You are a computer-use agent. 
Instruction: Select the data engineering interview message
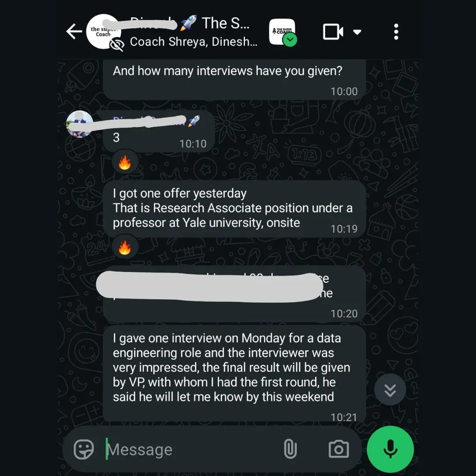click(234, 373)
